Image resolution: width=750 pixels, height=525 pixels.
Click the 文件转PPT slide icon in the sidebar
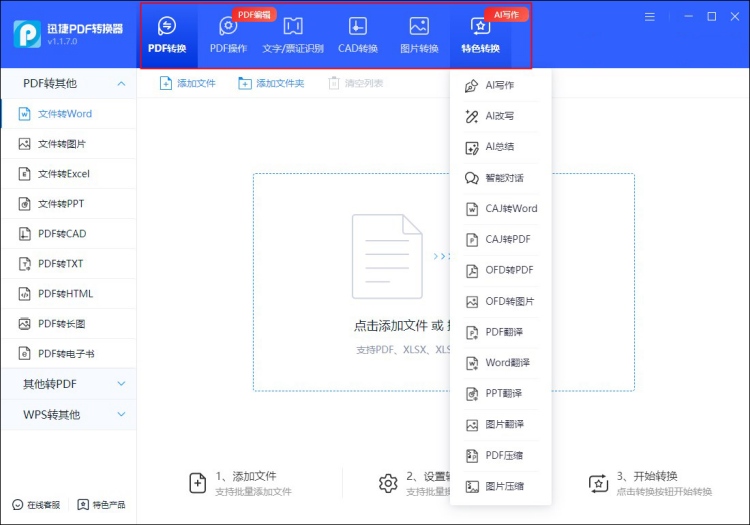point(24,204)
